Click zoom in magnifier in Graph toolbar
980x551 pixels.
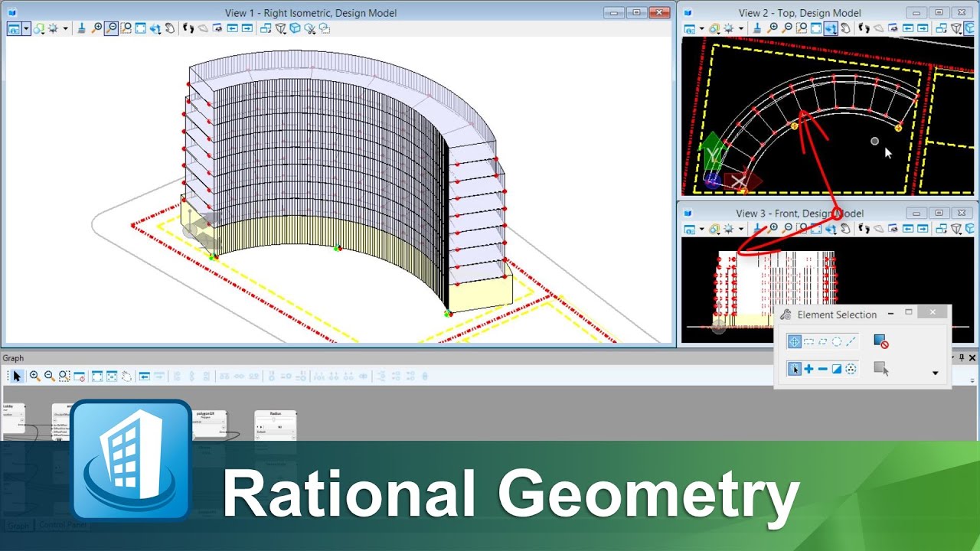tap(35, 376)
